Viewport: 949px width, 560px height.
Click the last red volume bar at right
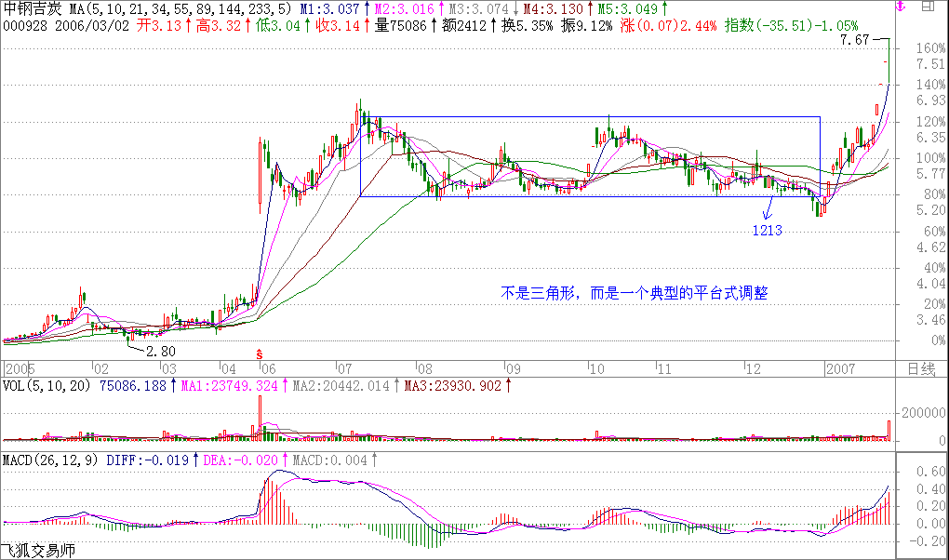[889, 430]
